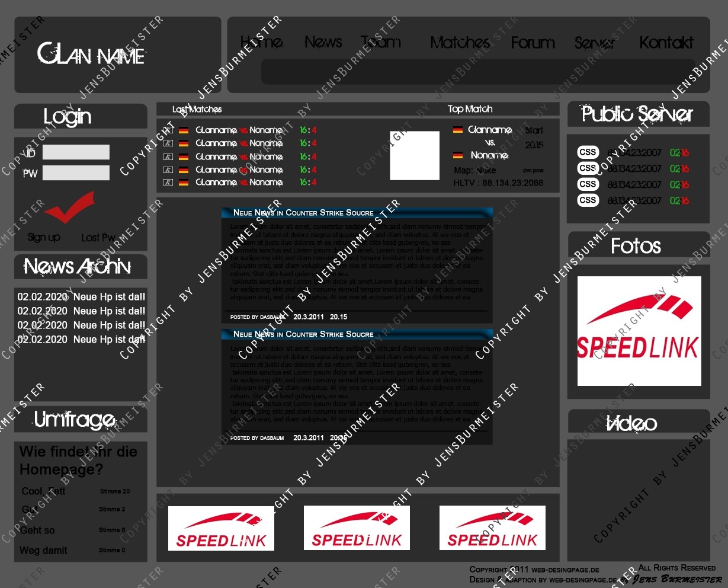Click the CSS badge in last server row
728x588 pixels.
click(588, 200)
